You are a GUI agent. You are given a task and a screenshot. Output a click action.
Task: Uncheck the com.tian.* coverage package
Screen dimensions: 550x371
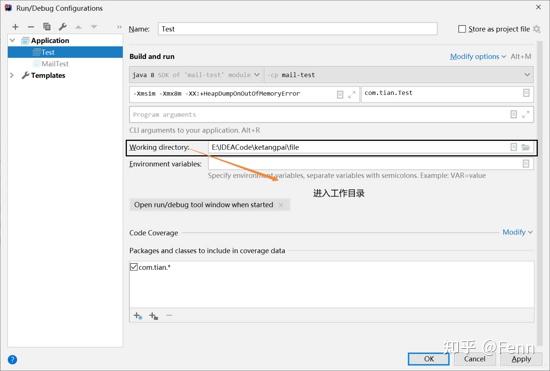coord(134,267)
